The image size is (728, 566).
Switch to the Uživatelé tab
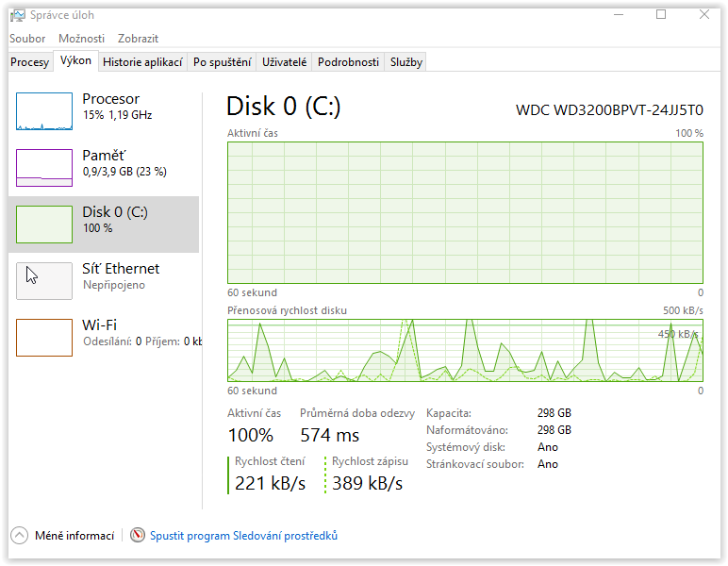pos(284,62)
